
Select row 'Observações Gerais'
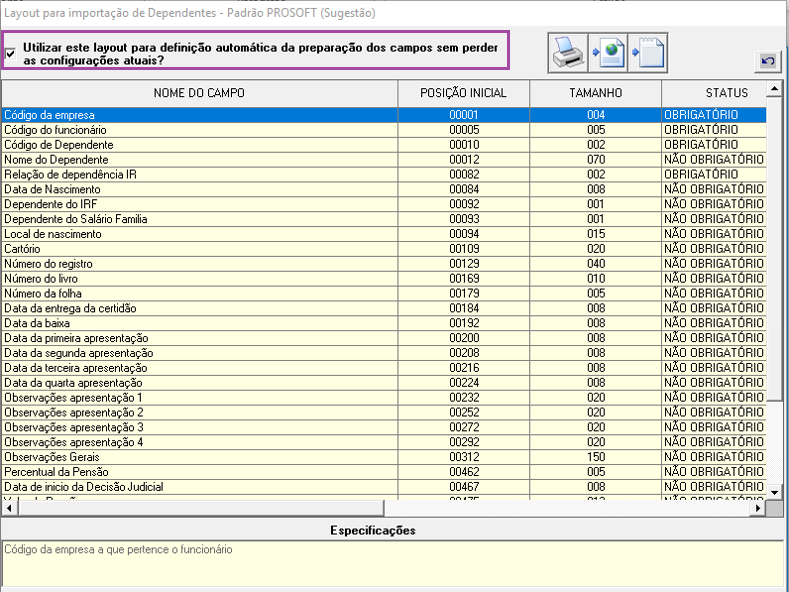click(x=384, y=457)
